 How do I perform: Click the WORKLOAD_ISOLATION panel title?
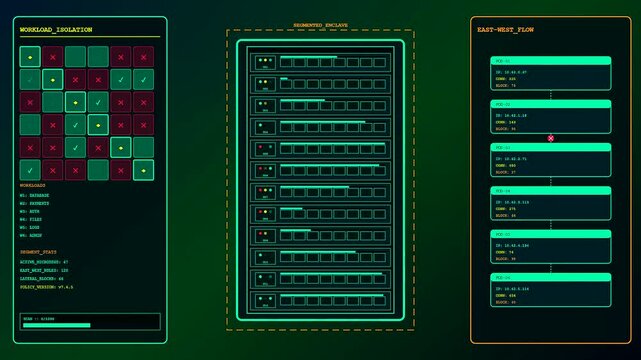tap(56, 30)
